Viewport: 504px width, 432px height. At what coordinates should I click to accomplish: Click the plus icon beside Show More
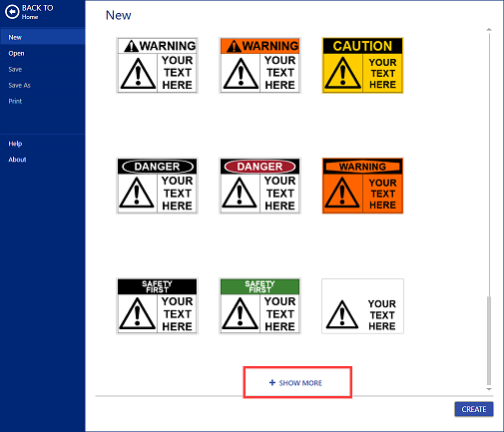(x=272, y=382)
